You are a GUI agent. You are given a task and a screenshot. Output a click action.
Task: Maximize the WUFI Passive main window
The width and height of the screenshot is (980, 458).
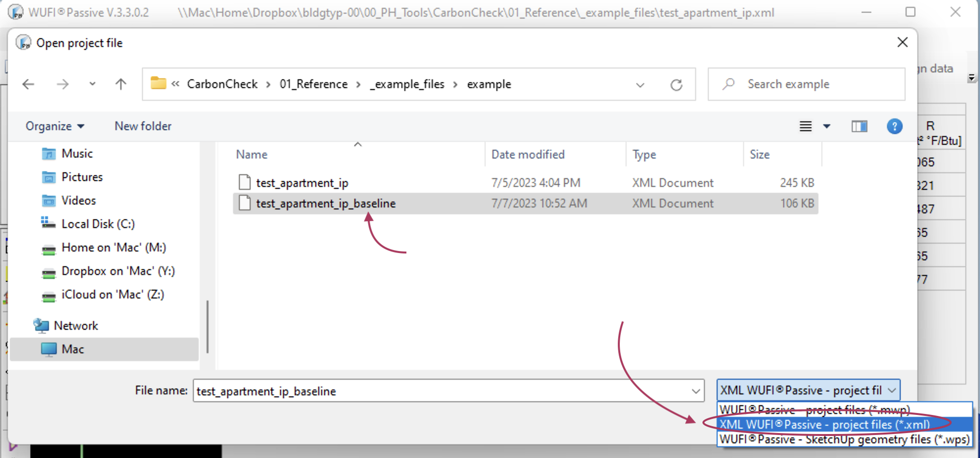coord(910,12)
